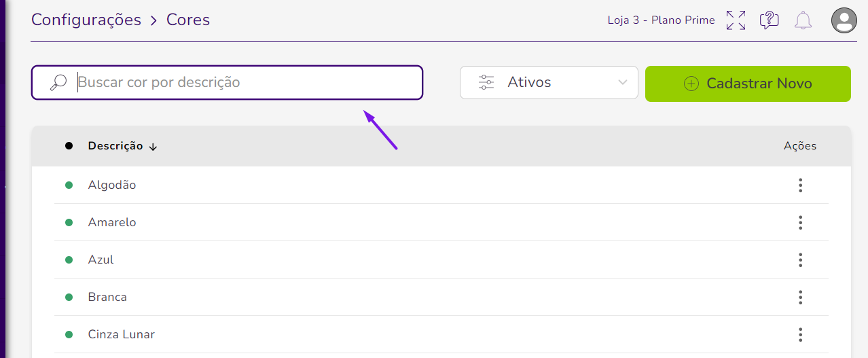Viewport: 868px width, 358px height.
Task: Expand the Ativos filter dropdown
Action: click(x=549, y=83)
